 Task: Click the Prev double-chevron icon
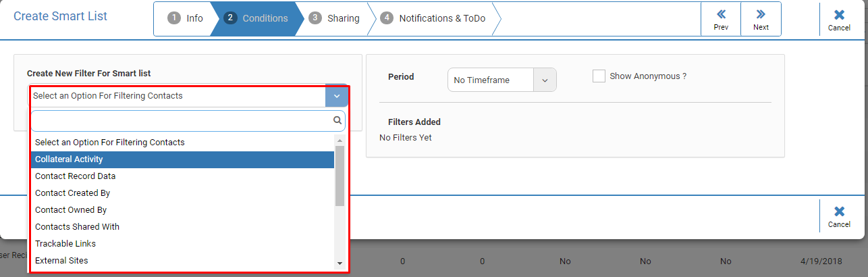click(x=721, y=14)
